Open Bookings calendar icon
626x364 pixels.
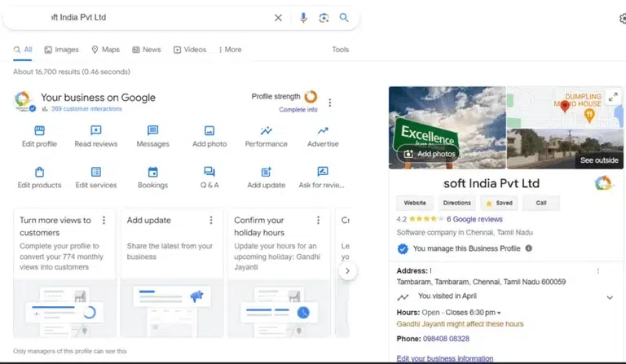click(x=153, y=172)
